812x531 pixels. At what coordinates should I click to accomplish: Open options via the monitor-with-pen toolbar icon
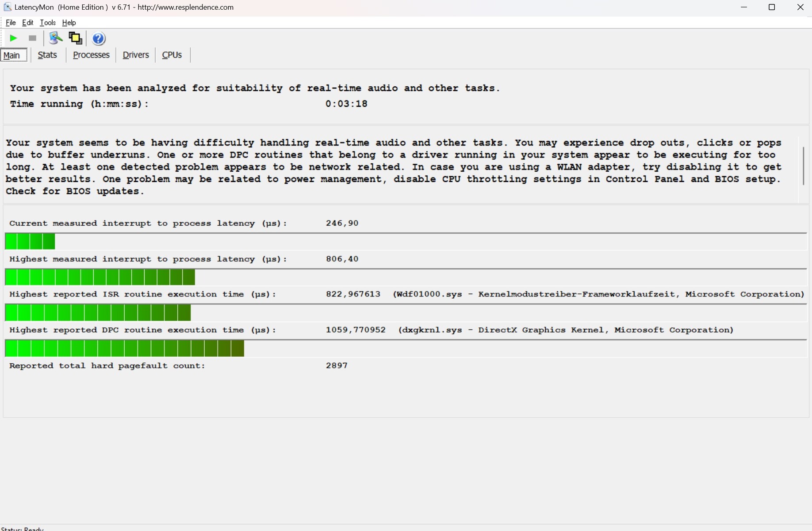(x=55, y=38)
